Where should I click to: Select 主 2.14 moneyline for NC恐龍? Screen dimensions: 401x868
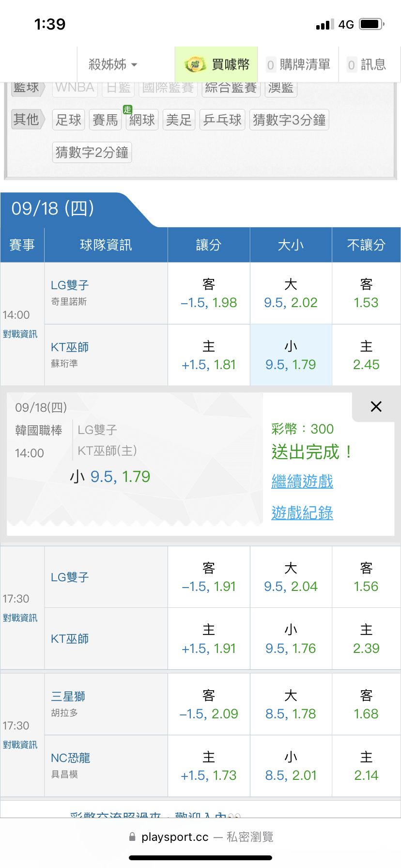[366, 766]
